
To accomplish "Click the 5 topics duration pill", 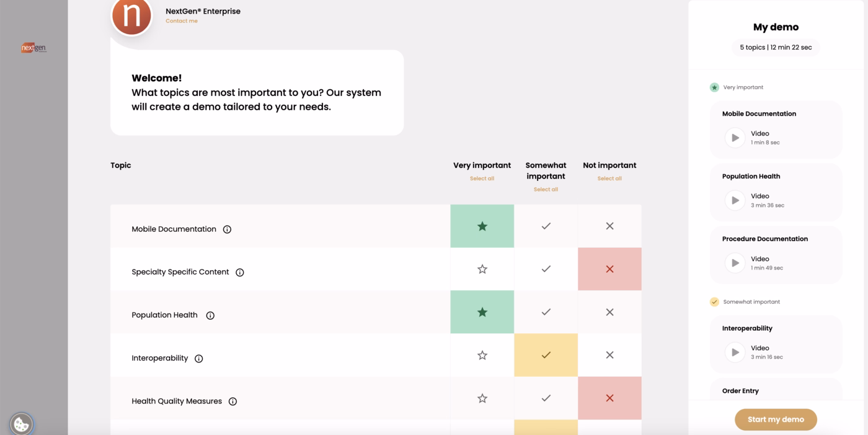I will point(776,48).
